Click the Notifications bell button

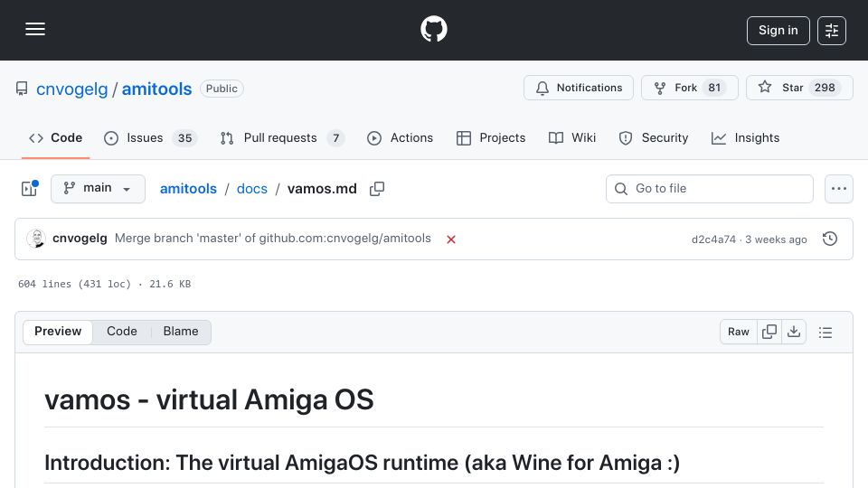tap(579, 88)
